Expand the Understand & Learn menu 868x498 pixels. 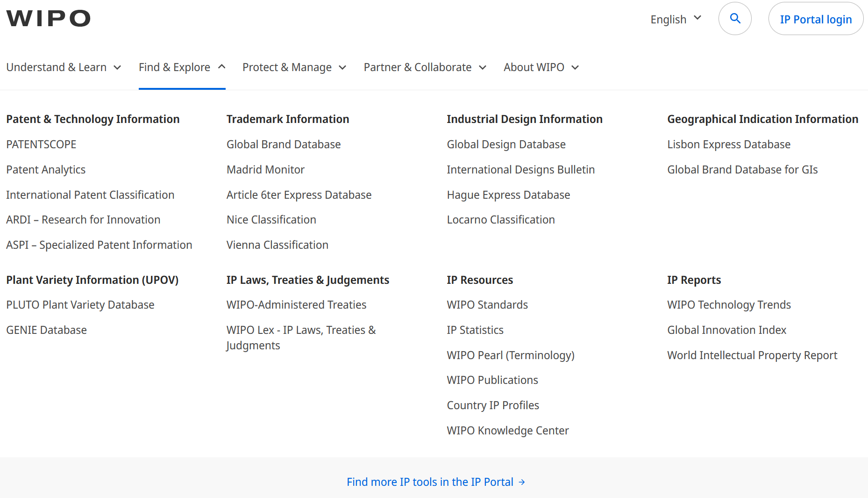click(64, 67)
